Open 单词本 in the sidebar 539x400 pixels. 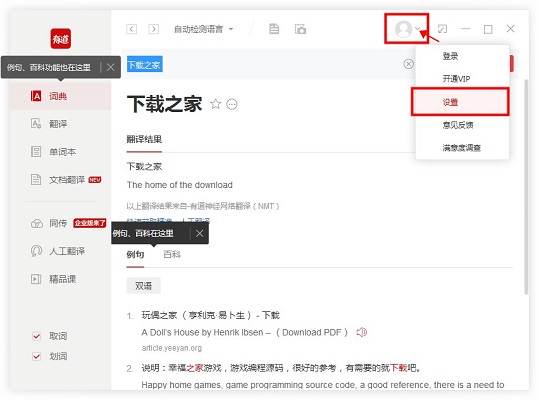(x=60, y=152)
